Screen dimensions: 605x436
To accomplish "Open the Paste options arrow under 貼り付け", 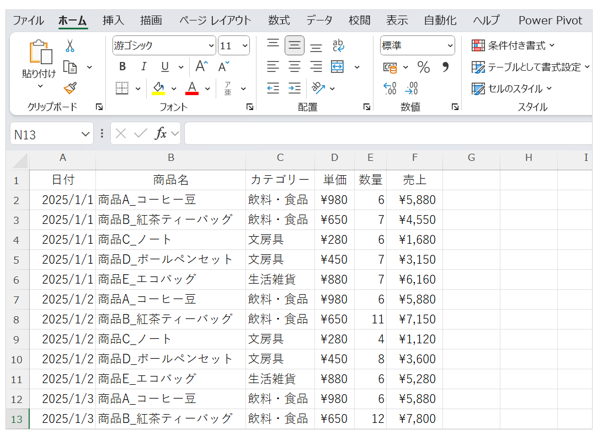I will coord(40,86).
